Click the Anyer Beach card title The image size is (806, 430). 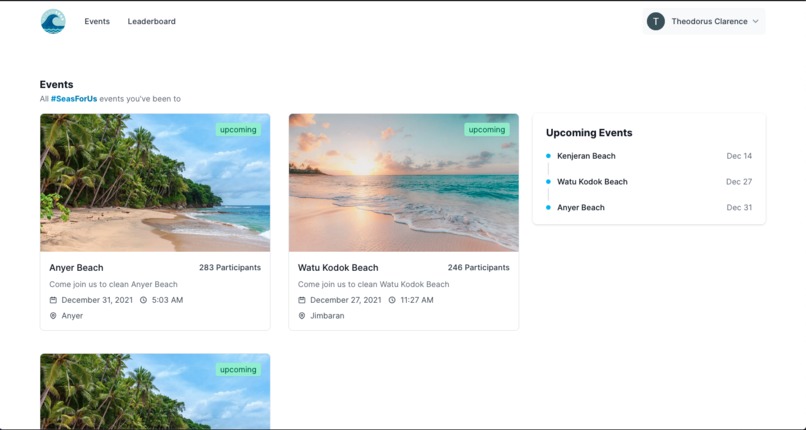pyautogui.click(x=76, y=268)
